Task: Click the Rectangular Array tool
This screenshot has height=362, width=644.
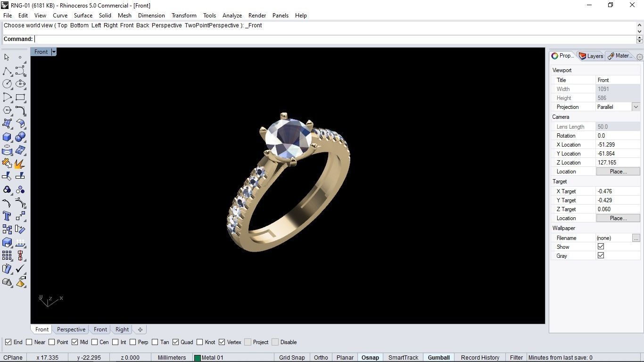Action: (7, 255)
